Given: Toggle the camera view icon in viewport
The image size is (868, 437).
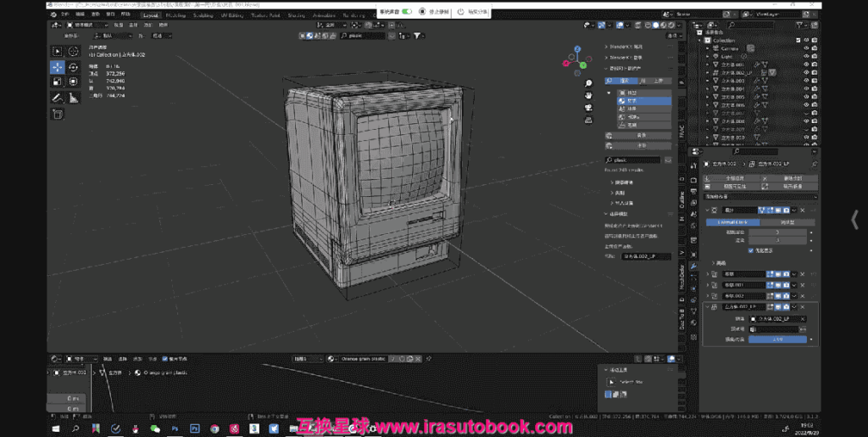Looking at the screenshot, I should [588, 108].
